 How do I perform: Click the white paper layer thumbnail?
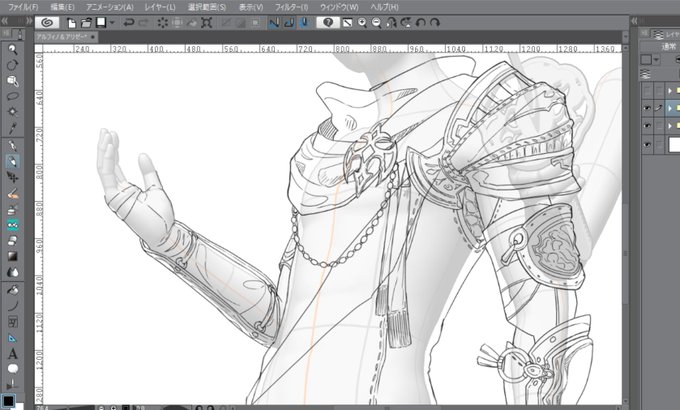(674, 145)
